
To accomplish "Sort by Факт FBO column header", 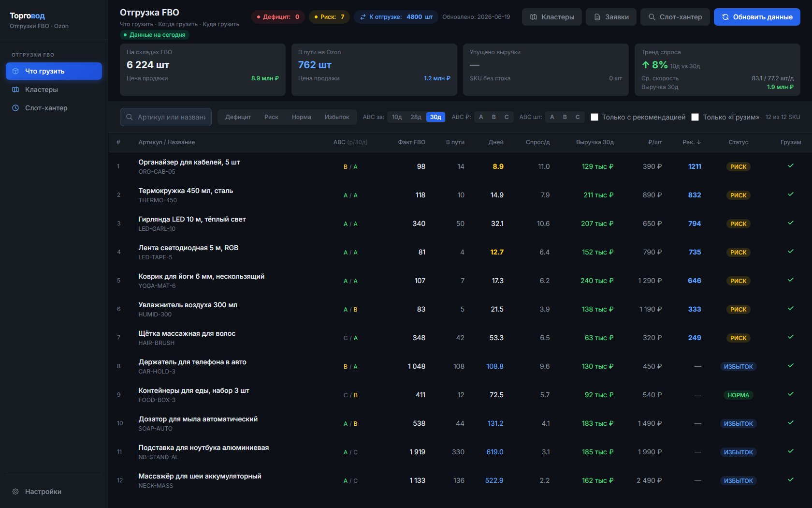I will 411,142.
